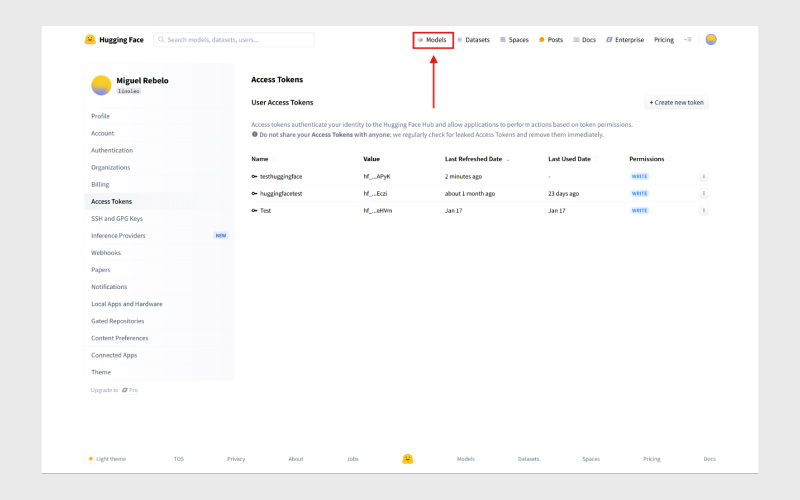Click the key icon beside testhuggingface

click(x=254, y=176)
